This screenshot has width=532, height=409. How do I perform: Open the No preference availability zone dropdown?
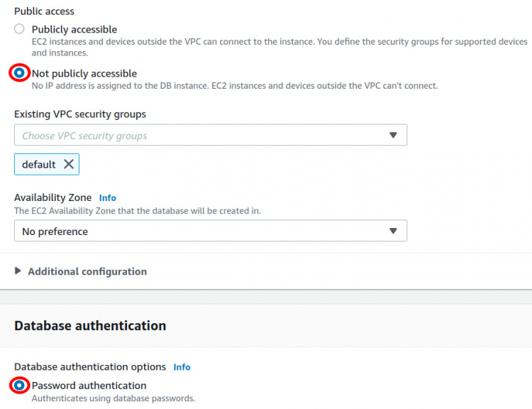coord(199,231)
